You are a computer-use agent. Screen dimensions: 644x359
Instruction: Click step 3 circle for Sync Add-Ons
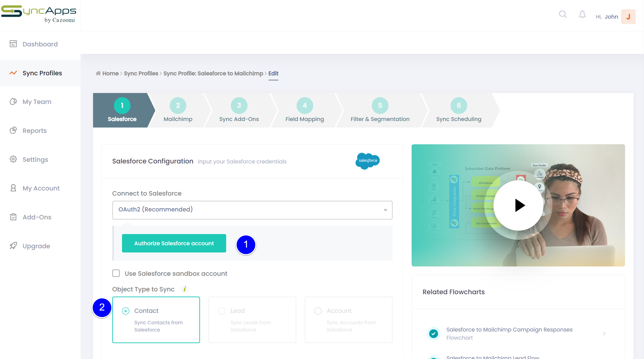coord(239,106)
